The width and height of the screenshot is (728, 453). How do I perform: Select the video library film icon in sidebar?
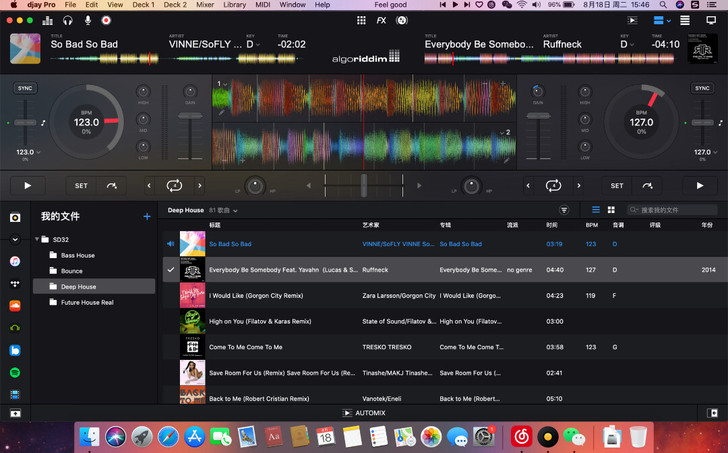(15, 395)
